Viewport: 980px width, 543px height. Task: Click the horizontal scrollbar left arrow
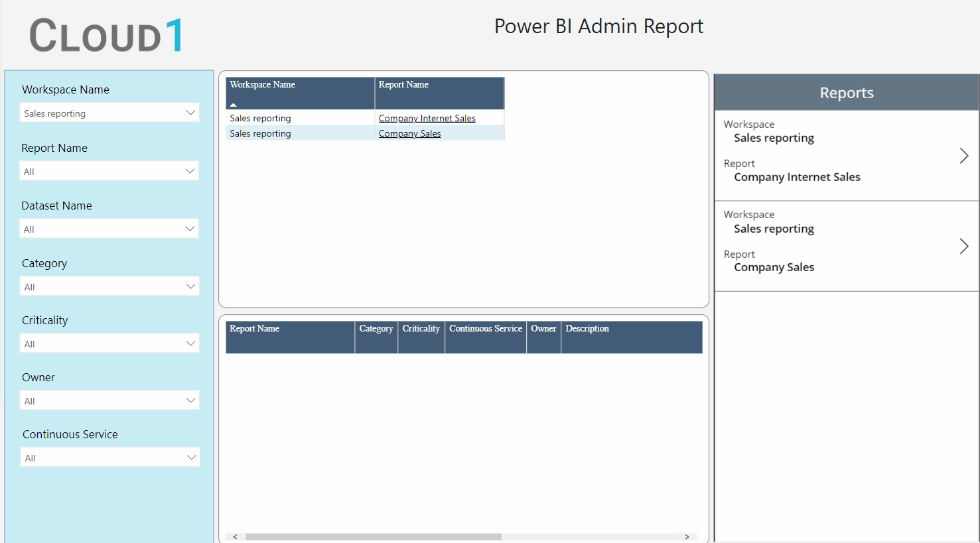(x=235, y=537)
